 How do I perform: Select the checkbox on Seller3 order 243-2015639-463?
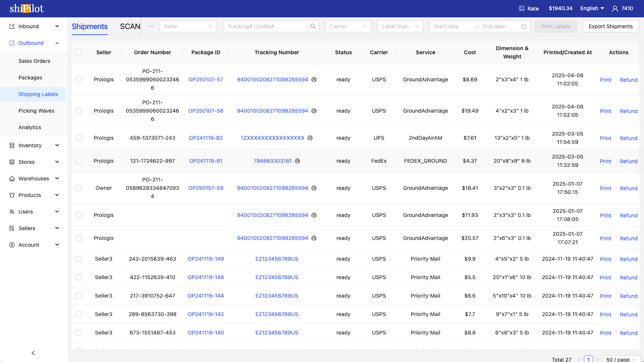point(78,259)
